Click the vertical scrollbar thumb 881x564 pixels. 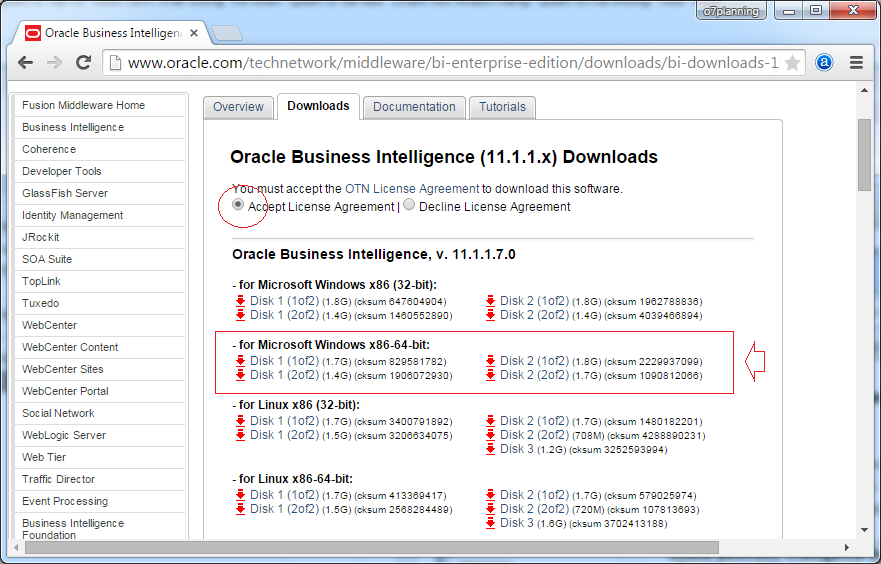click(x=864, y=155)
